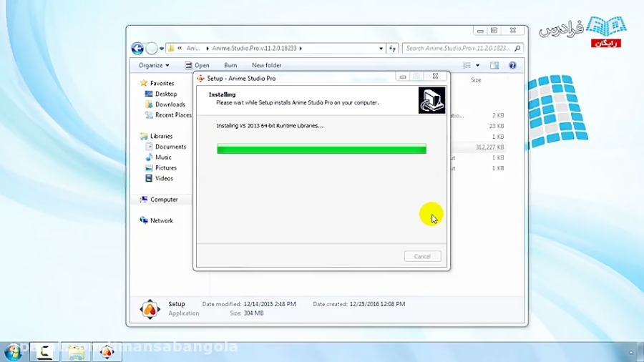Click date created 12/25/2016 12:08 PM value

[x=377, y=304]
